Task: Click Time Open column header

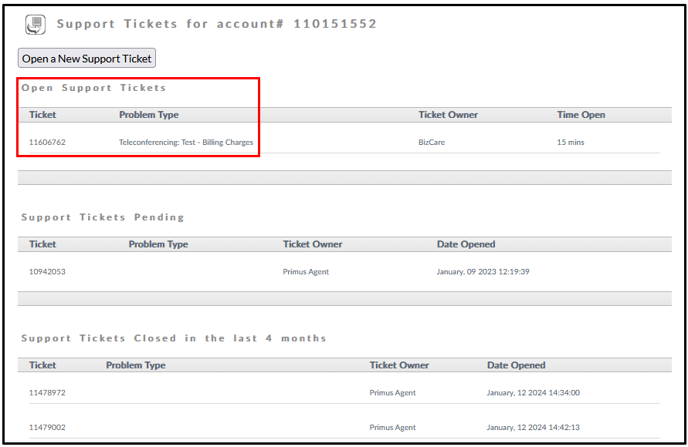Action: pos(581,114)
